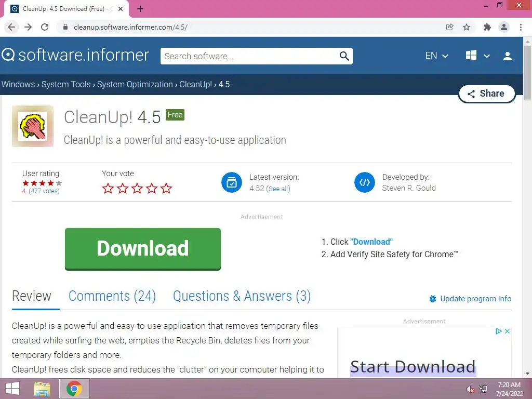The width and height of the screenshot is (532, 399).
Task: Select the Review tab
Action: (x=32, y=296)
